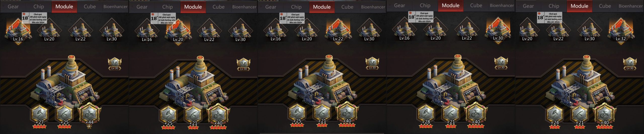Open Bioenhancer tab above the Lv.32 module
The width and height of the screenshot is (644, 134).
630,6
